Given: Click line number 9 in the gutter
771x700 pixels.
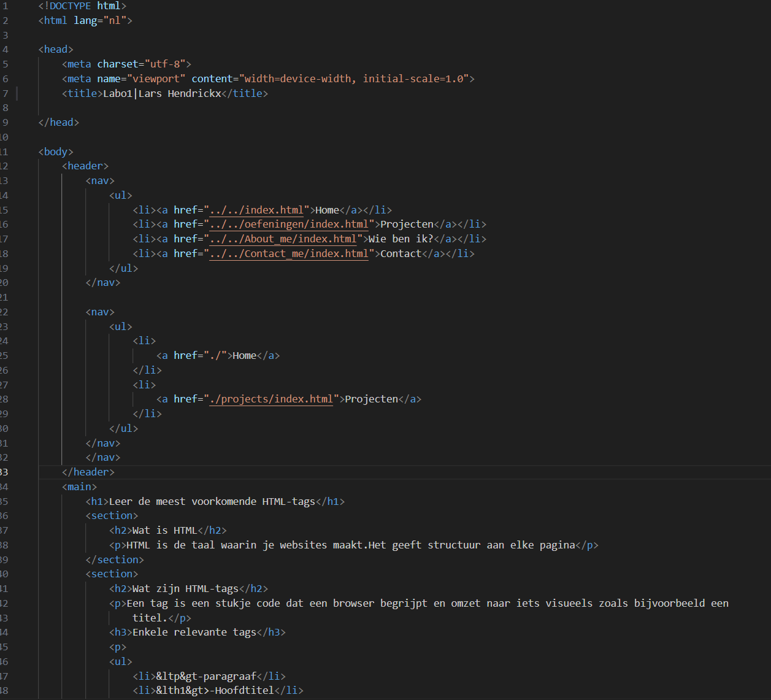Looking at the screenshot, I should point(6,123).
